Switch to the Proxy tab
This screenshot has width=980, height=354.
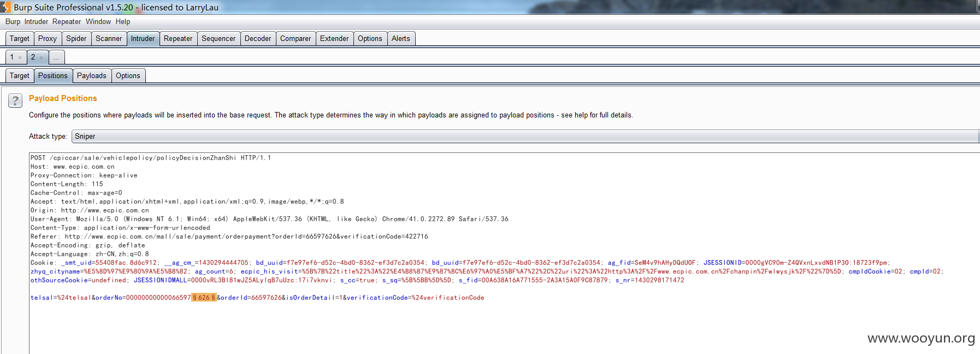click(x=48, y=38)
